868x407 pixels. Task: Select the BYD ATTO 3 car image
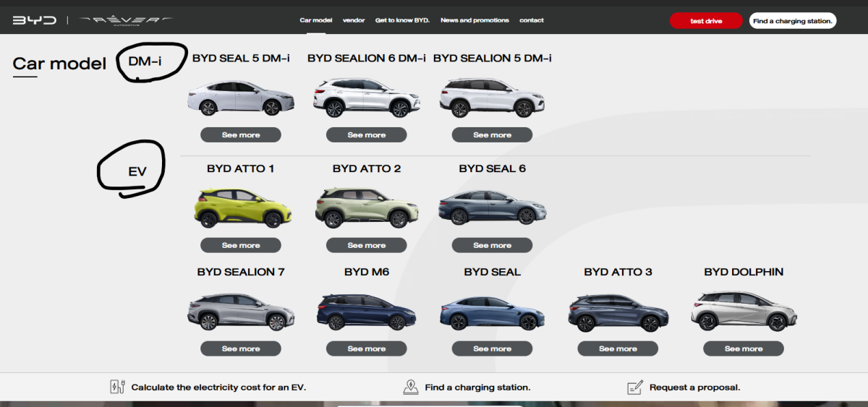click(618, 312)
